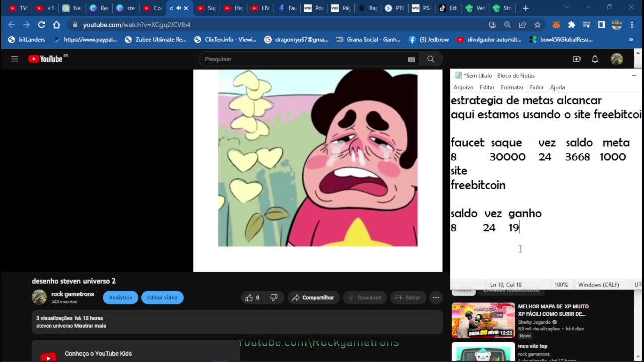Toggle the Chrome side panel
Image resolution: width=644 pixels, height=362 pixels.
[x=601, y=25]
